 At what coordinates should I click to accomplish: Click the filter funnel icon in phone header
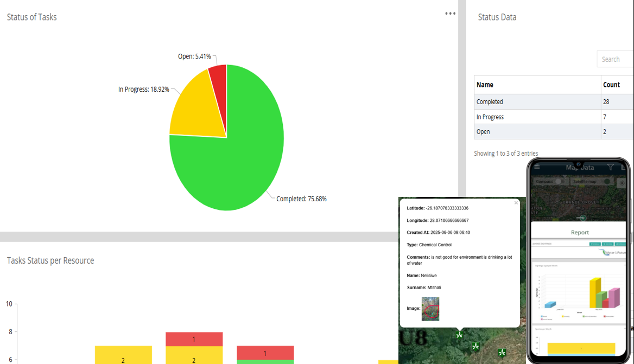tap(611, 167)
